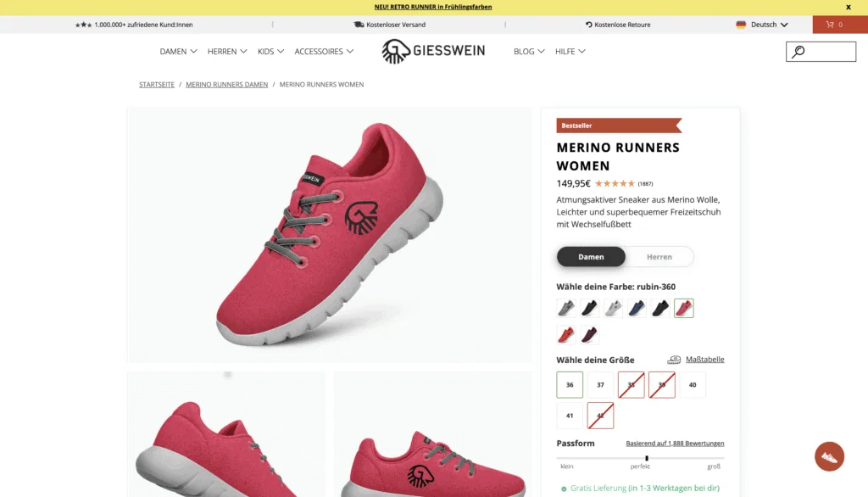Open the Deutsch language dropdown
Screen dimensions: 868x497
click(x=762, y=25)
